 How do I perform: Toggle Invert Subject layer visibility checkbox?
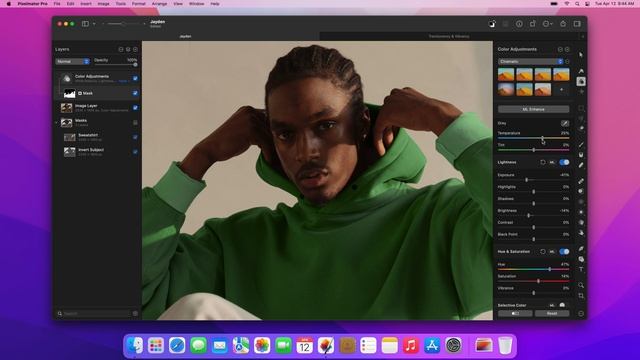click(135, 152)
